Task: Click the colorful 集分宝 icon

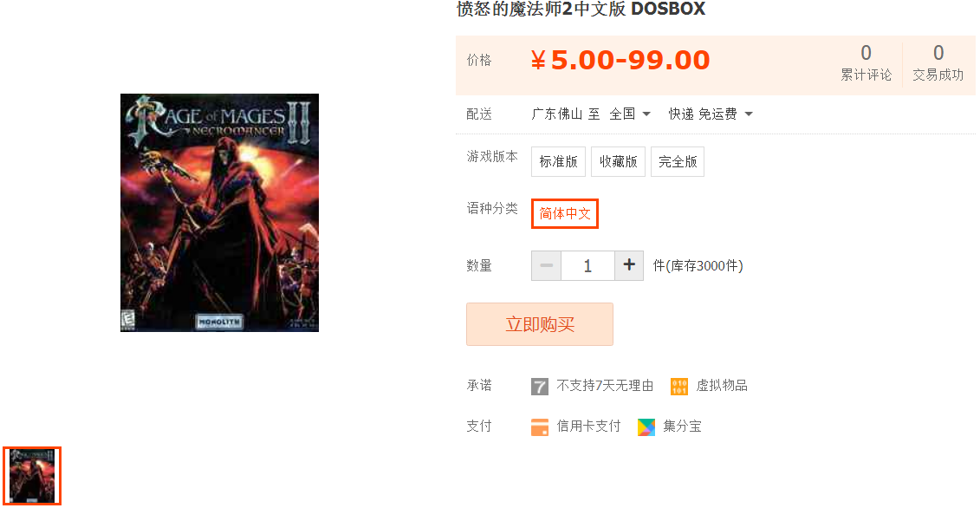Action: coord(646,427)
